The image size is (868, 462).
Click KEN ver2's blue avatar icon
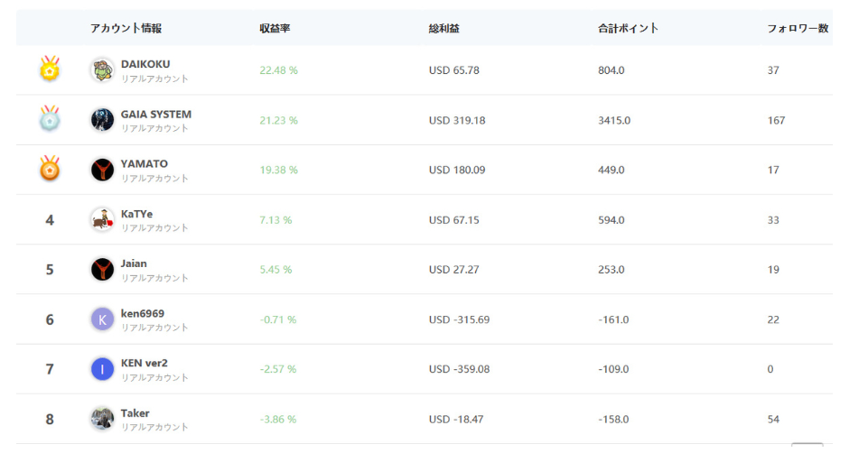(102, 369)
